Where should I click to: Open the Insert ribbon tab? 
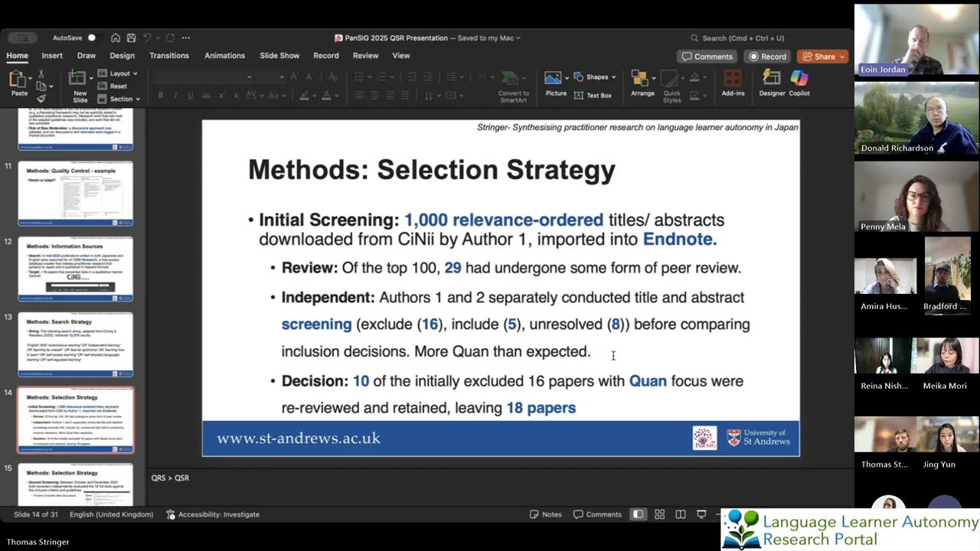(52, 56)
